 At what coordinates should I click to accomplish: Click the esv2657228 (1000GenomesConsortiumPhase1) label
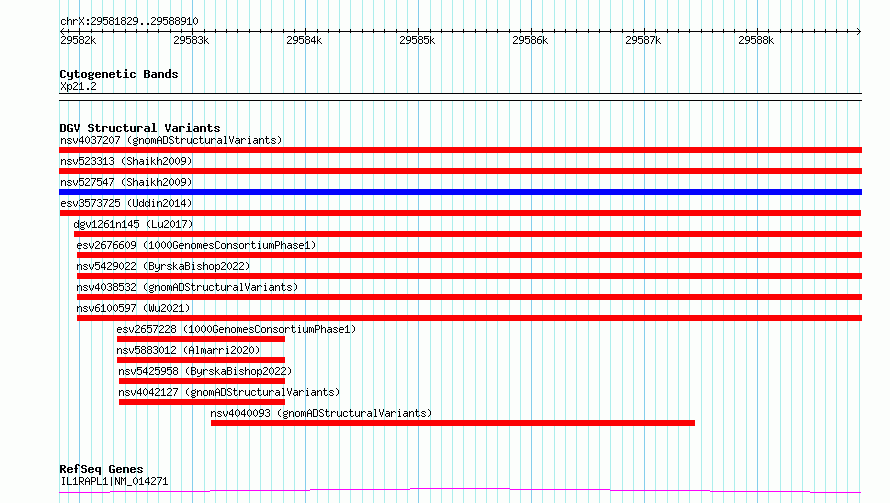[x=236, y=329]
